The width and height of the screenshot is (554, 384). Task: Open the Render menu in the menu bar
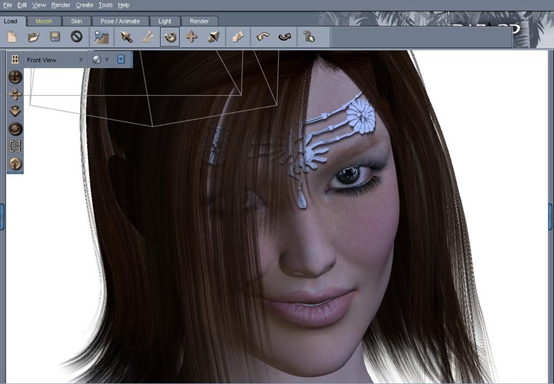(61, 5)
